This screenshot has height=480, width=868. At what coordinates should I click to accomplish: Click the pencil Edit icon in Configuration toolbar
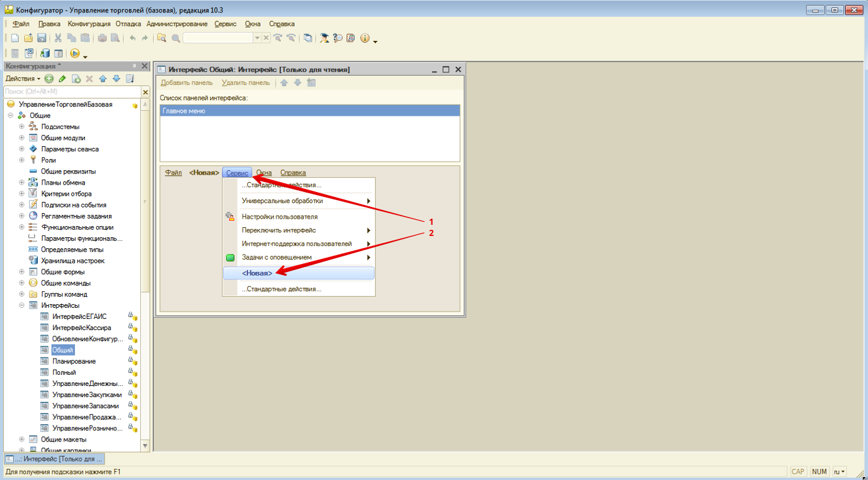[62, 79]
